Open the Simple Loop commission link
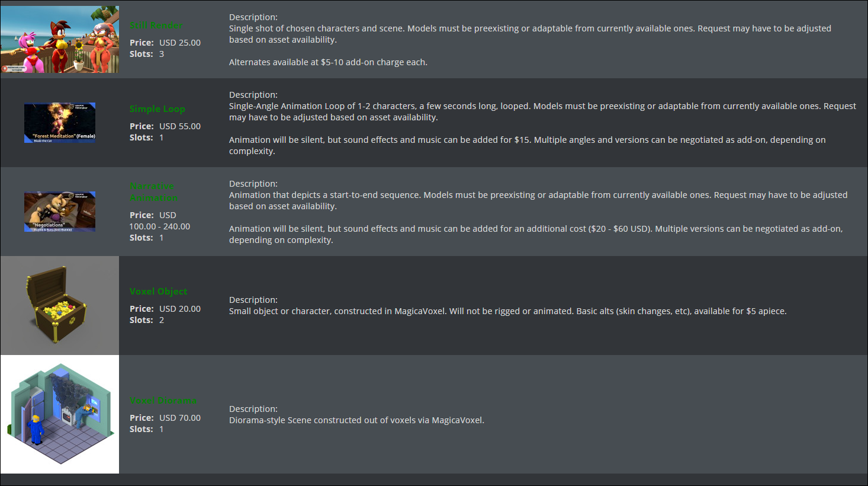This screenshot has width=868, height=486. (x=157, y=108)
